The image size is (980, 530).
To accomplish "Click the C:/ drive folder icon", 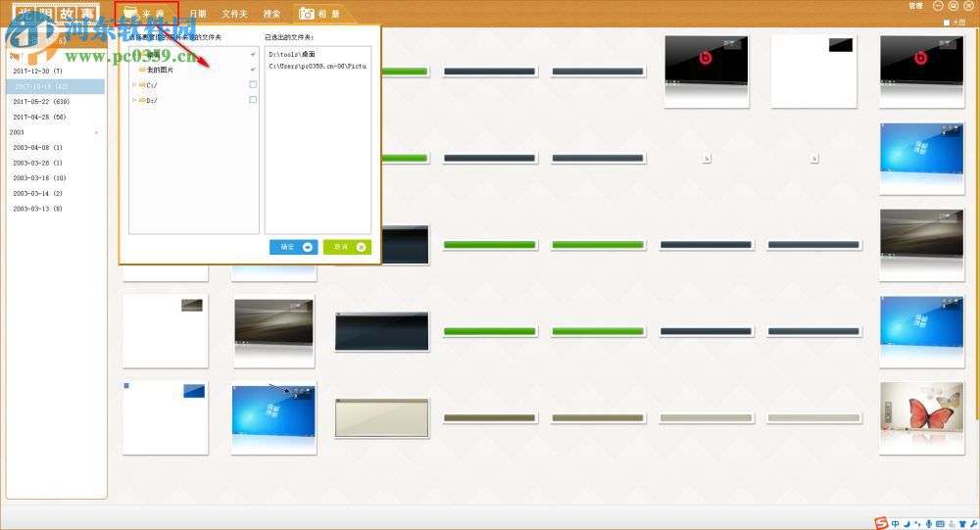I will click(x=142, y=84).
